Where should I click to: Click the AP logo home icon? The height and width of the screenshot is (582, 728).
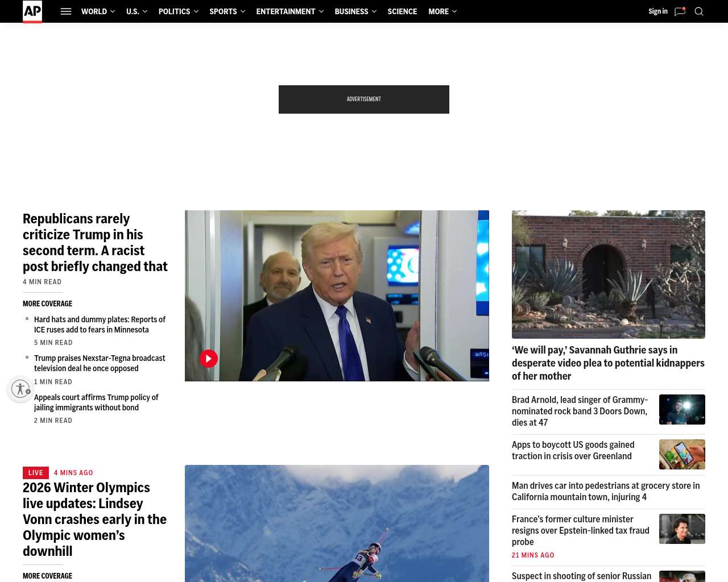32,11
